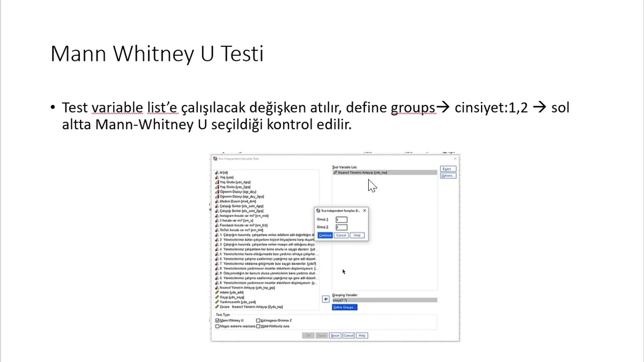Click Help in the main dialog bottom row
Image resolution: width=644 pixels, height=362 pixels.
click(362, 335)
